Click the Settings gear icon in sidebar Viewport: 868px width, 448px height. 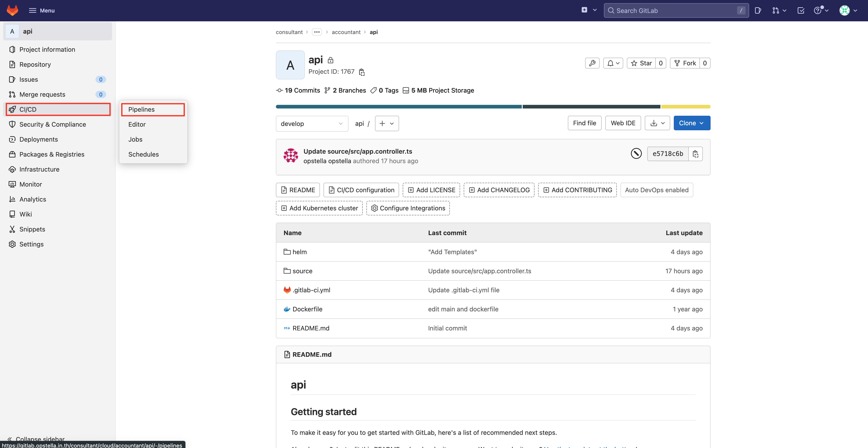click(12, 244)
